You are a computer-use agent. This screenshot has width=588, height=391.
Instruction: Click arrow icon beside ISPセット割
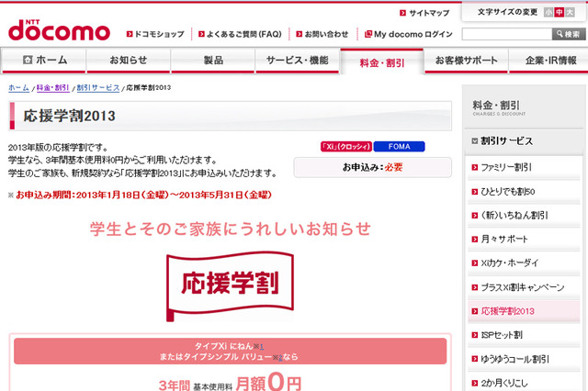[x=475, y=335]
